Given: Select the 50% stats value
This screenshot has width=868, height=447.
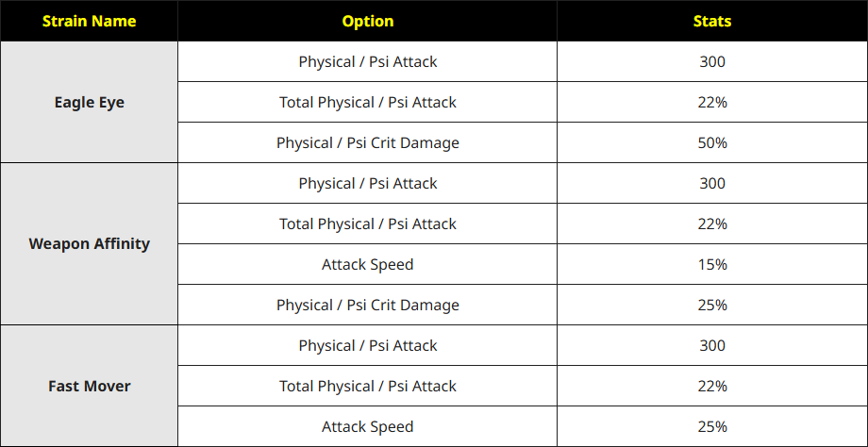Looking at the screenshot, I should tap(712, 142).
